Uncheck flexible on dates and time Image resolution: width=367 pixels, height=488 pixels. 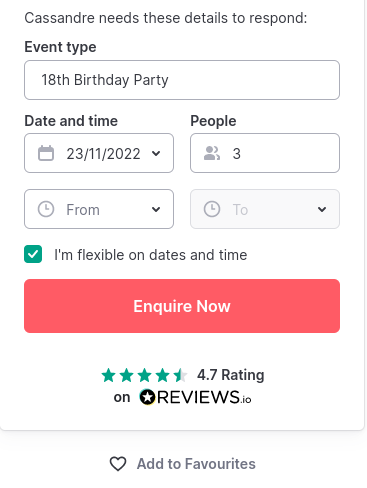click(x=33, y=254)
